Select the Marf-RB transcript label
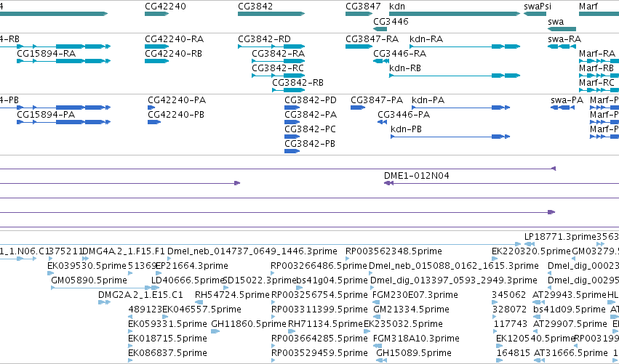This screenshot has width=619, height=364. point(596,68)
